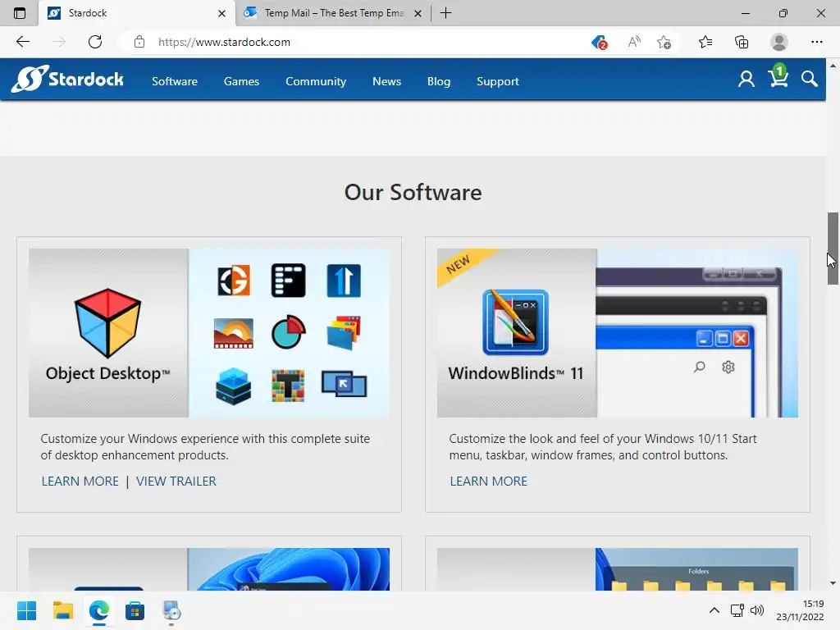This screenshot has height=630, width=840.
Task: Click the disc installer icon in taskbar
Action: (171, 610)
